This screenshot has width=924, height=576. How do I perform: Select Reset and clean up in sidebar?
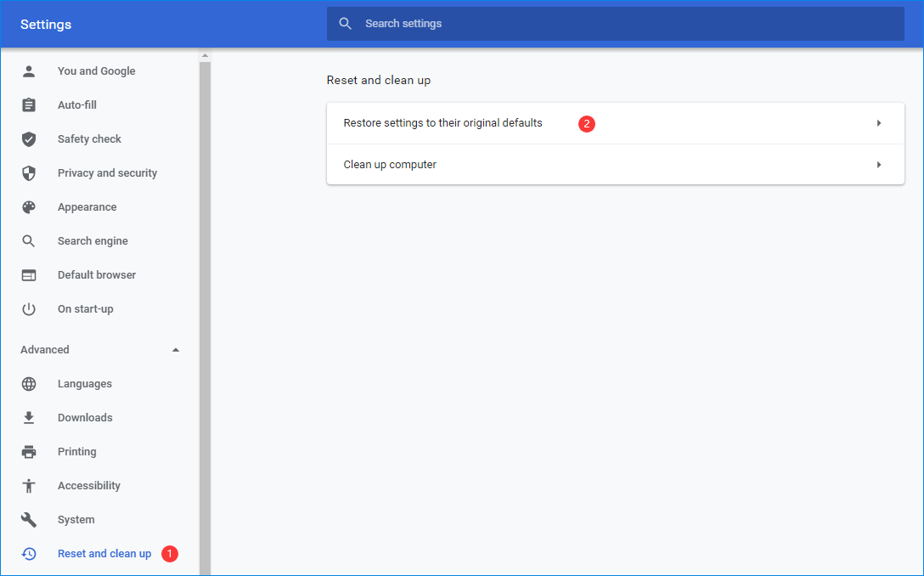click(104, 554)
